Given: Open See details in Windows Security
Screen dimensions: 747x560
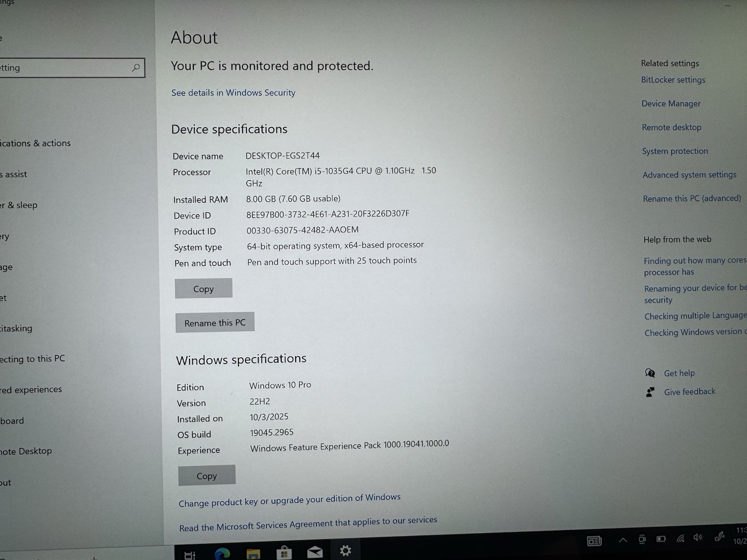Looking at the screenshot, I should (233, 93).
